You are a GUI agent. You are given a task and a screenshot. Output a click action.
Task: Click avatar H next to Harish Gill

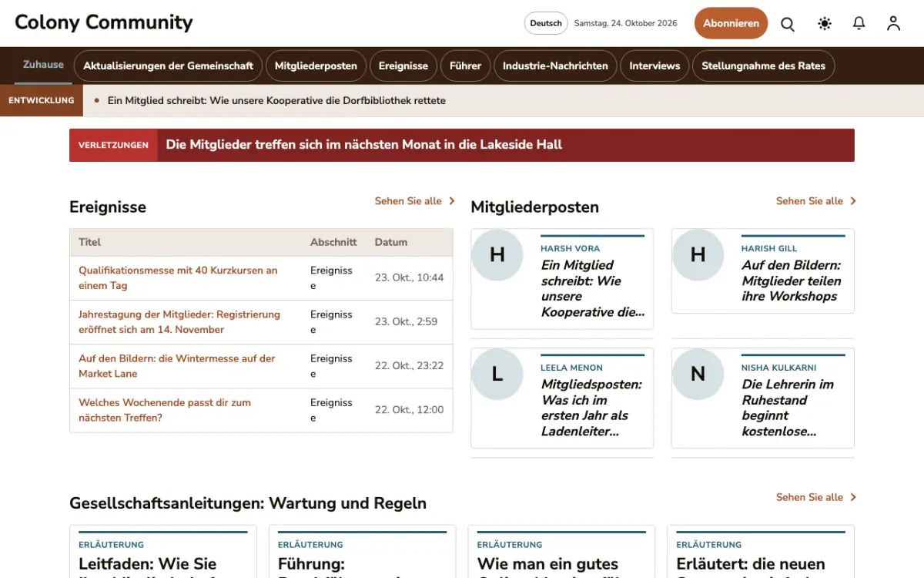(x=698, y=254)
